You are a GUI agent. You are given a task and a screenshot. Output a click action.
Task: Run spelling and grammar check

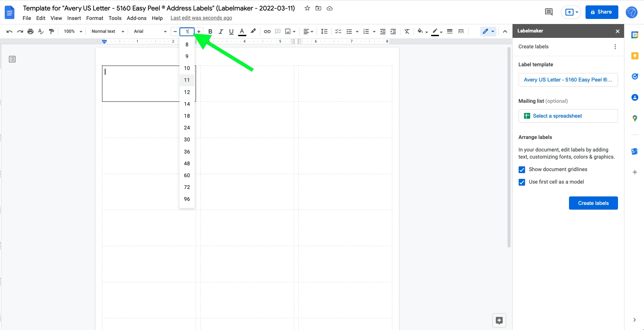pyautogui.click(x=41, y=31)
